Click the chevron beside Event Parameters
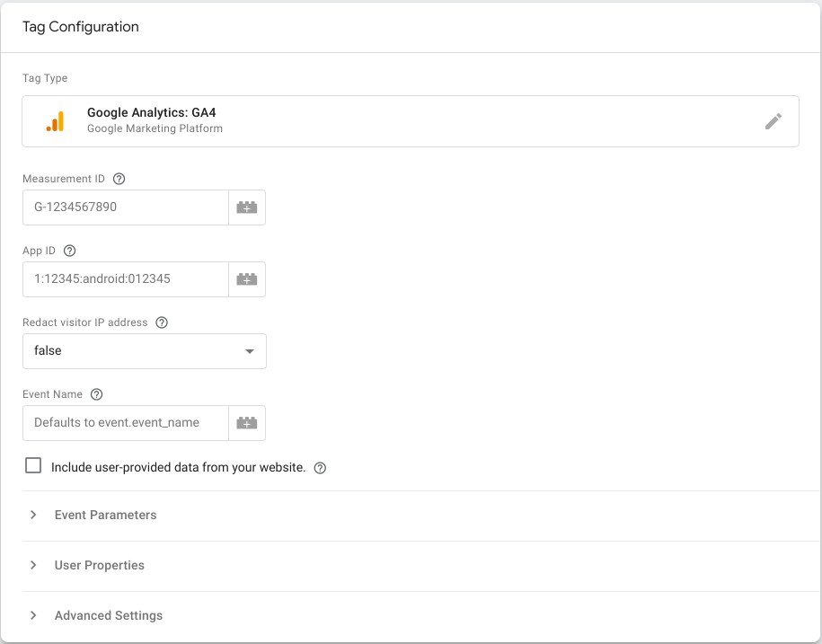 pos(33,515)
